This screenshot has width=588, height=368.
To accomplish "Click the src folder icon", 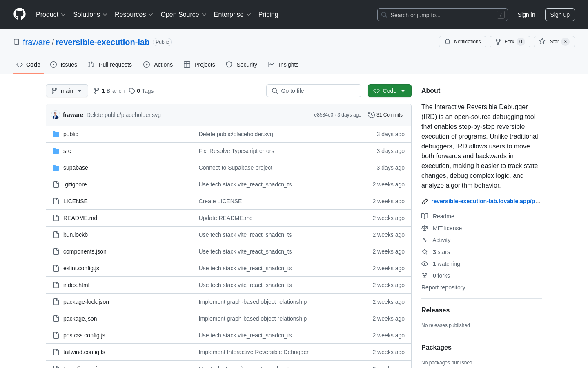I will [56, 151].
